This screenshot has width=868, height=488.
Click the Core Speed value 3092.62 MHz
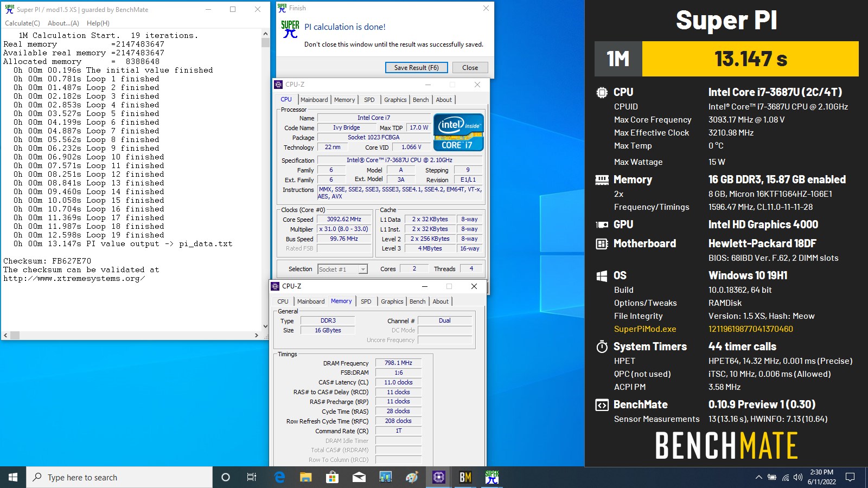(x=344, y=220)
